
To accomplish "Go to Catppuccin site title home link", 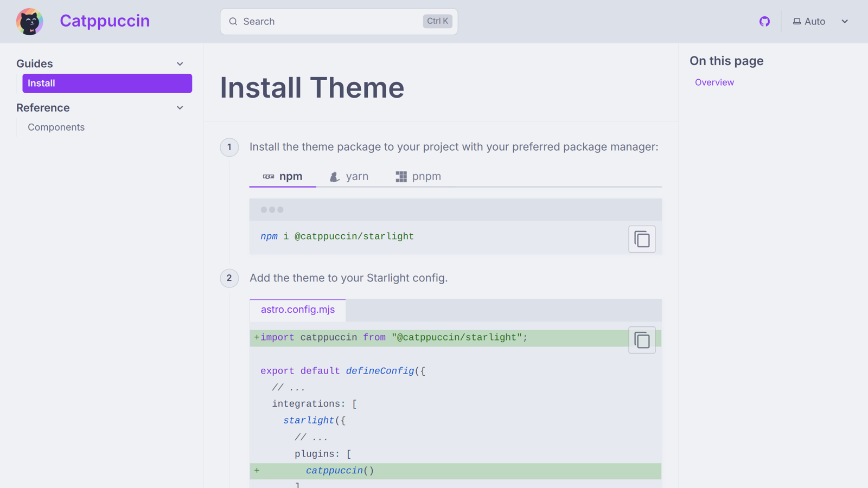I will tap(105, 21).
